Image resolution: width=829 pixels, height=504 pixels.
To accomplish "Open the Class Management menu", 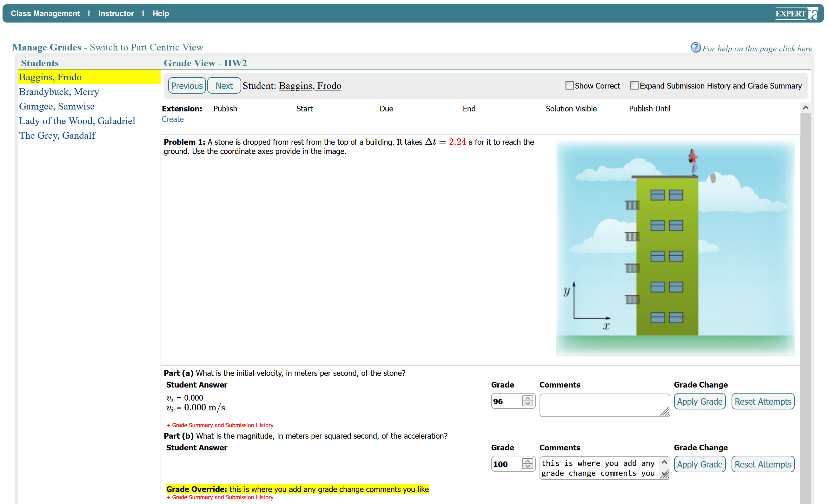I will tap(45, 13).
